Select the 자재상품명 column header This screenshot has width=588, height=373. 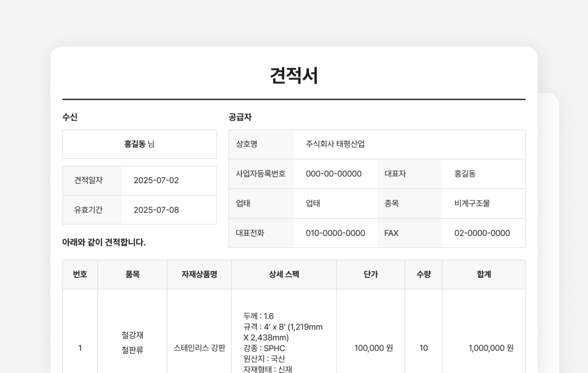tap(199, 274)
